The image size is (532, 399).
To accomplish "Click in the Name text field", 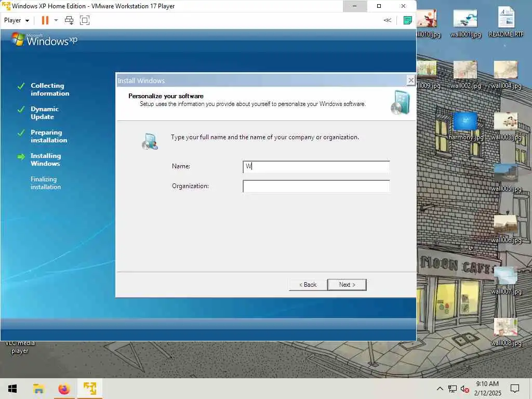I will pos(316,167).
